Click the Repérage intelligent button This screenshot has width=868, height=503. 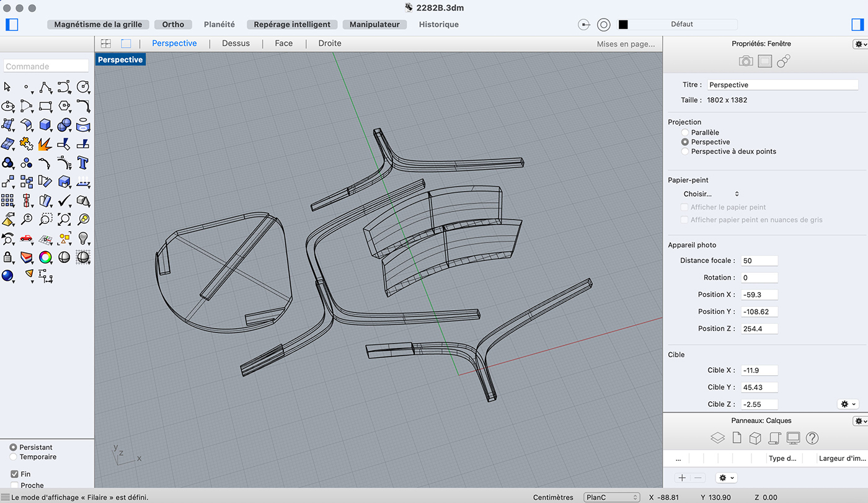point(292,24)
